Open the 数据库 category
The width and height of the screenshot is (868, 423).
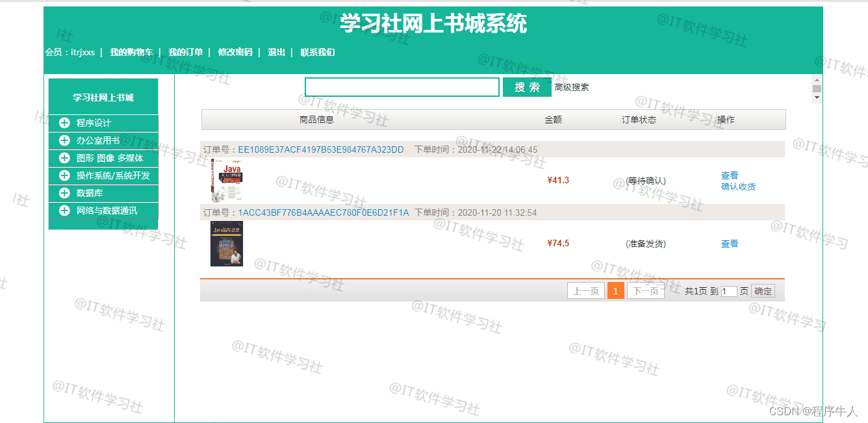click(90, 193)
